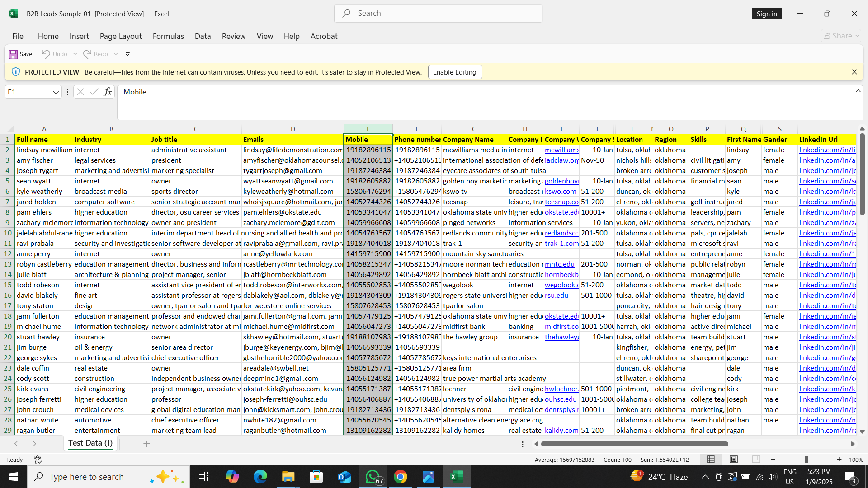Click the Enable Editing button

pyautogui.click(x=454, y=72)
